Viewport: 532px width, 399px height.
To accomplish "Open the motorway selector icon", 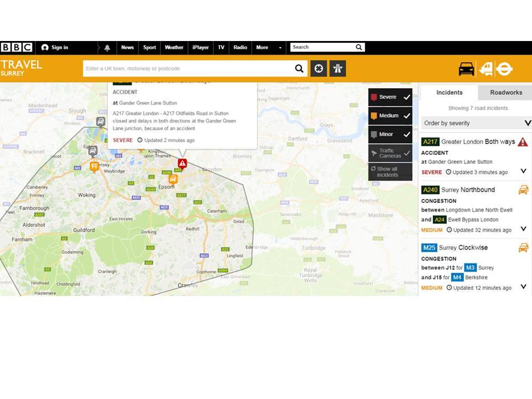I will tap(337, 69).
